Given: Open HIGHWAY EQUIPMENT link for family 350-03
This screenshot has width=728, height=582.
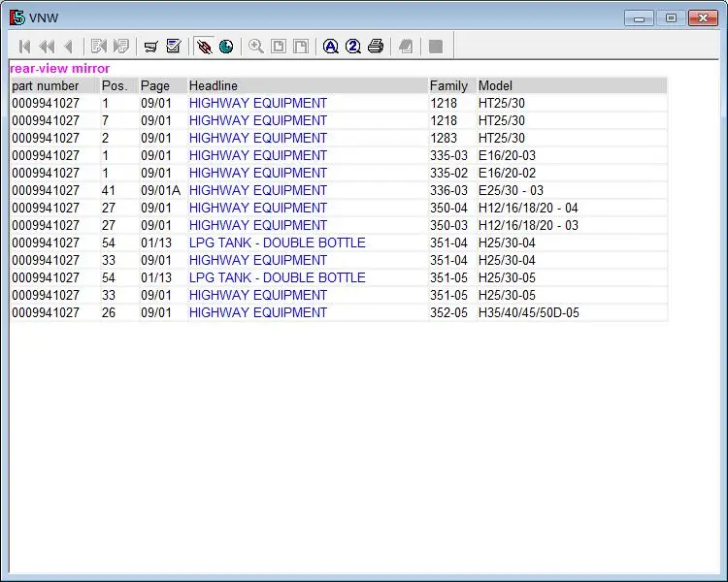Looking at the screenshot, I should (x=257, y=225).
